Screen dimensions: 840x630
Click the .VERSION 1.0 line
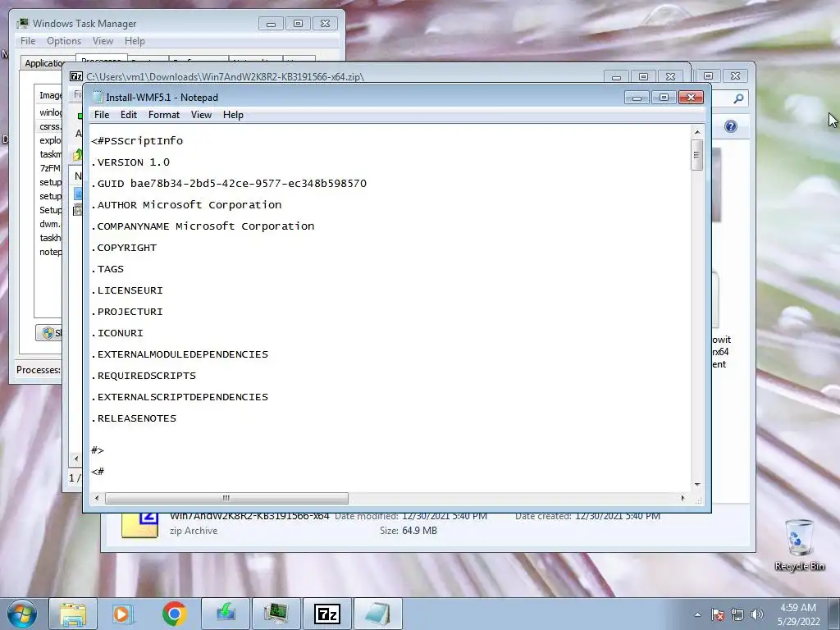[x=130, y=162]
